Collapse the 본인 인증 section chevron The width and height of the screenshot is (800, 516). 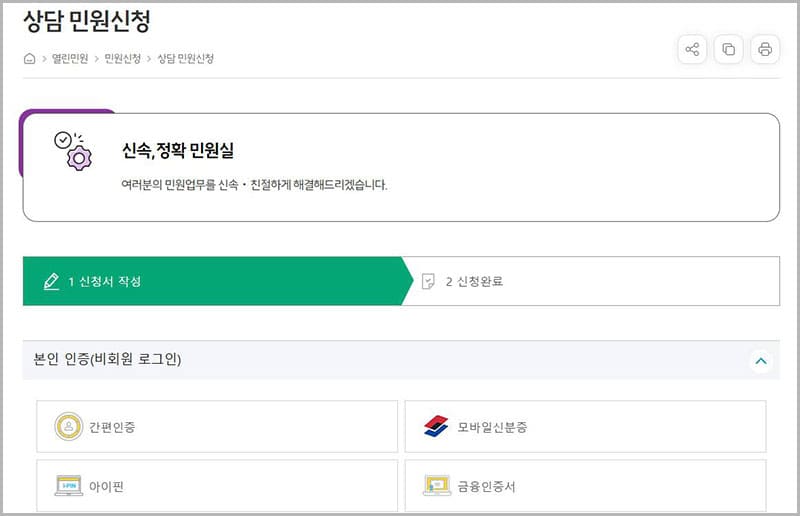[761, 360]
